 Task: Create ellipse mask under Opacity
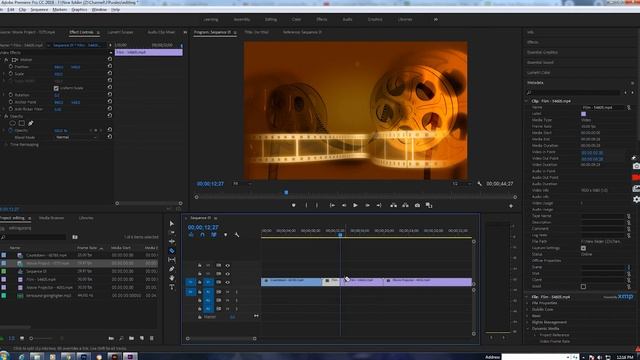click(x=13, y=123)
